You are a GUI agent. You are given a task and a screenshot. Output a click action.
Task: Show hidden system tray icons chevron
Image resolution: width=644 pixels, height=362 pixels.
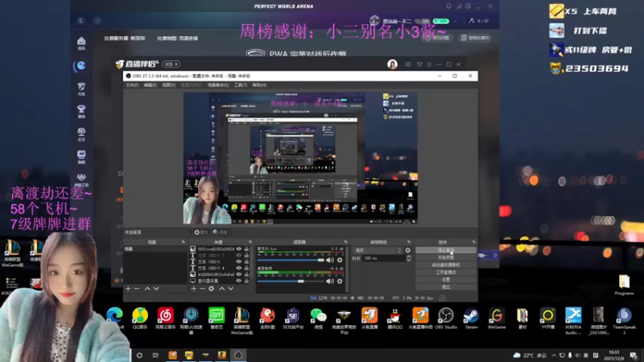coord(554,355)
